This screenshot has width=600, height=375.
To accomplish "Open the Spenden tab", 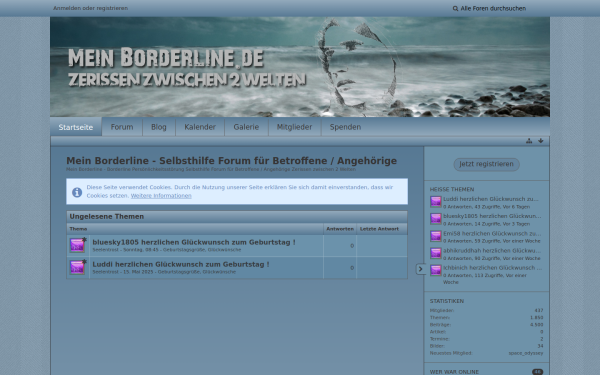I will coord(346,127).
